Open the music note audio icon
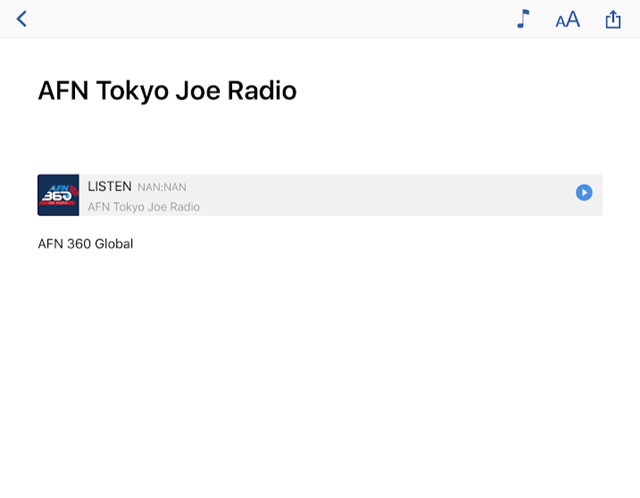 523,19
